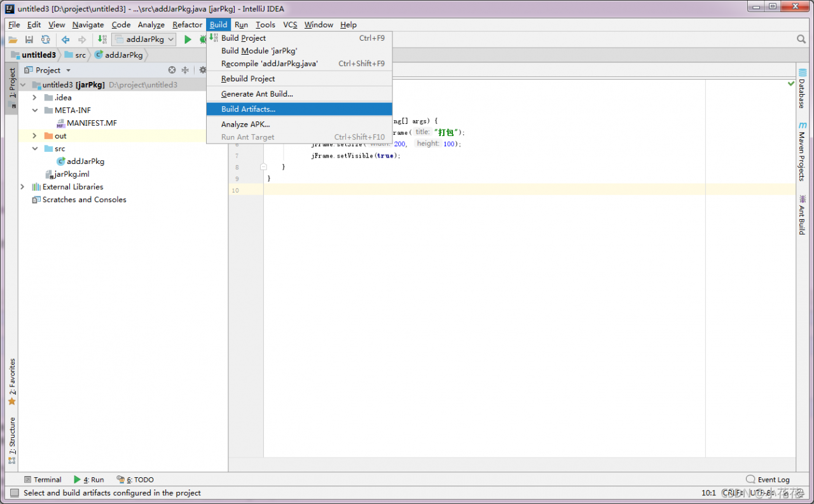
Task: Select Build Artifacts... menu entry
Action: (248, 109)
